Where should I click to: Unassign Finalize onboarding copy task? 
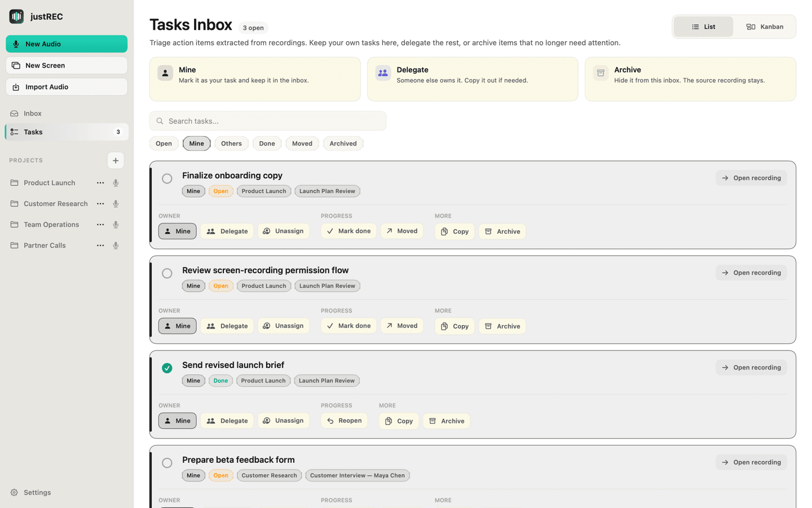(x=284, y=231)
